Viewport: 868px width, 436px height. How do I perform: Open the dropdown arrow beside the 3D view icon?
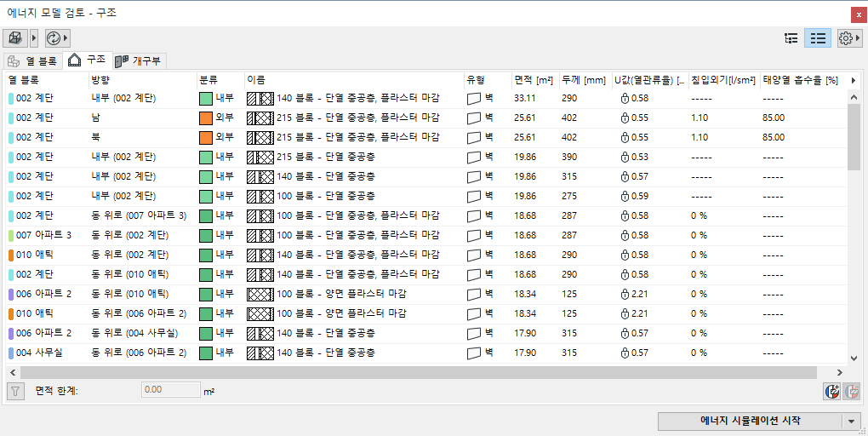pos(33,38)
